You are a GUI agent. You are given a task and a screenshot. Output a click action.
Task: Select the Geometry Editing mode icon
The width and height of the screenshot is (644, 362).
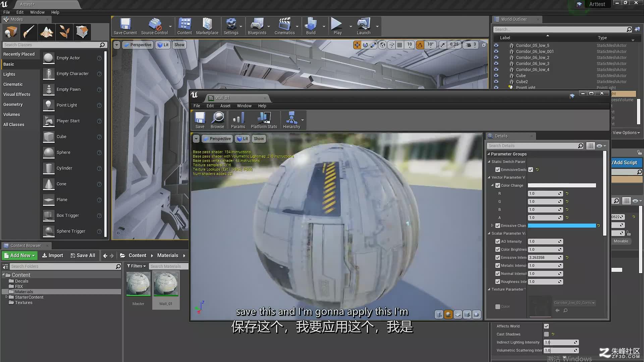point(82,32)
